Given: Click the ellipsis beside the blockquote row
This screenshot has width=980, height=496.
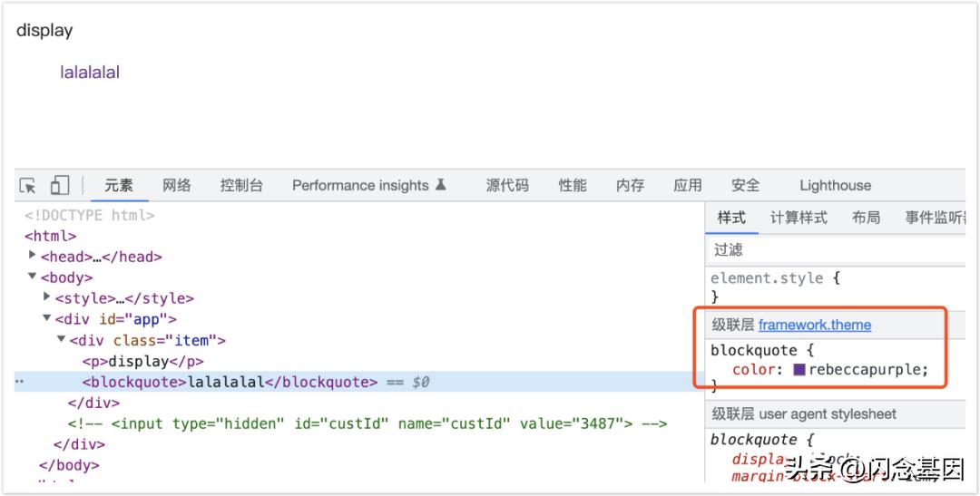Looking at the screenshot, I should (x=19, y=381).
